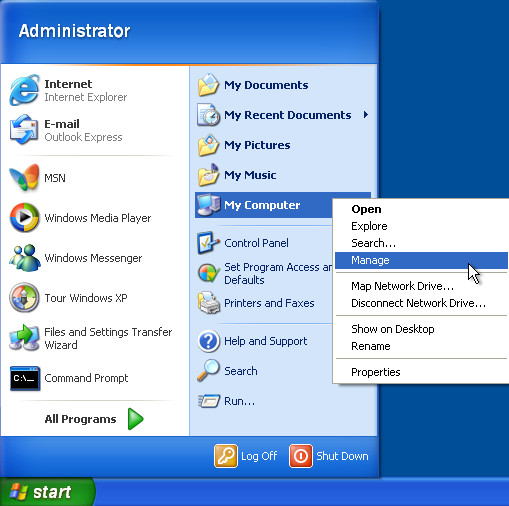509x506 pixels.
Task: Click the Tour Windows XP label
Action: (x=86, y=298)
